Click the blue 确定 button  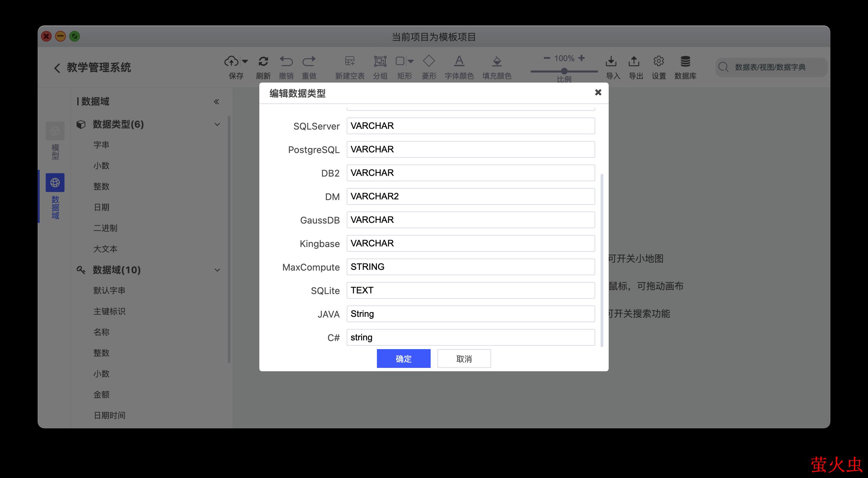click(x=403, y=358)
